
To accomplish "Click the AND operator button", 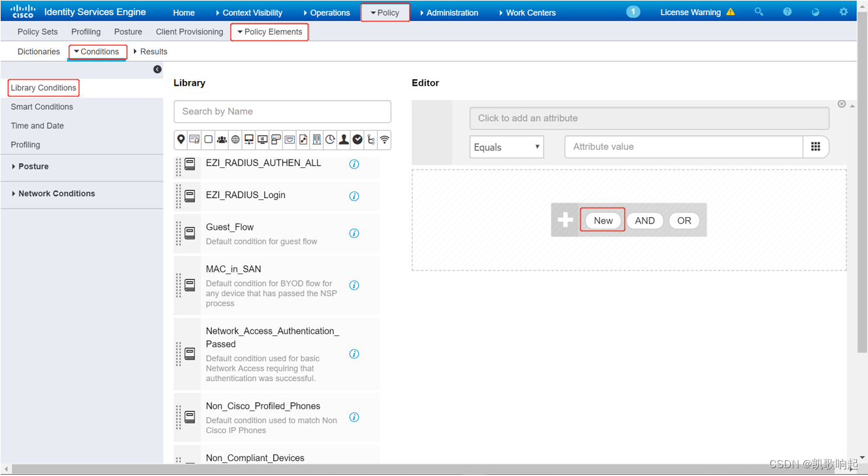I will (644, 220).
